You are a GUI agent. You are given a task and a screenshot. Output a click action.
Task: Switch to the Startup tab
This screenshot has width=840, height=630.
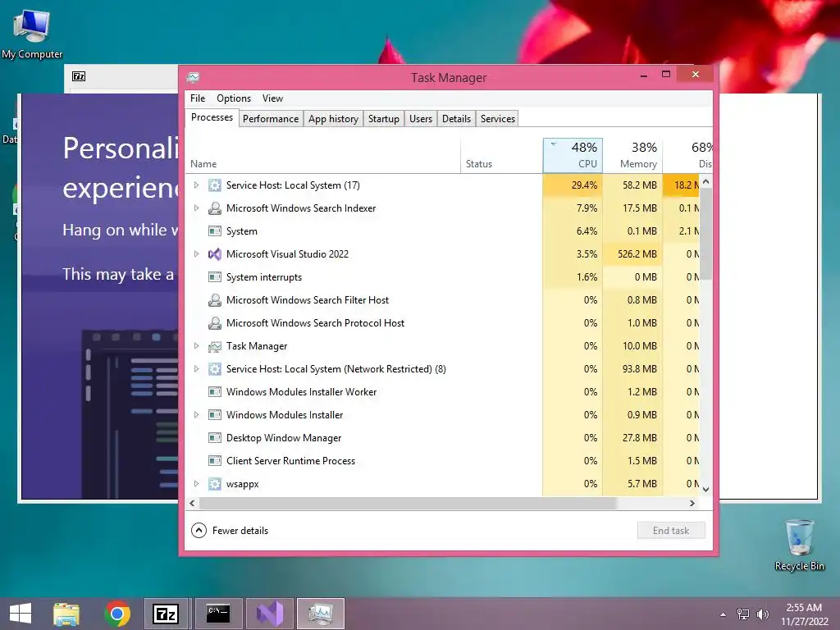coord(384,119)
